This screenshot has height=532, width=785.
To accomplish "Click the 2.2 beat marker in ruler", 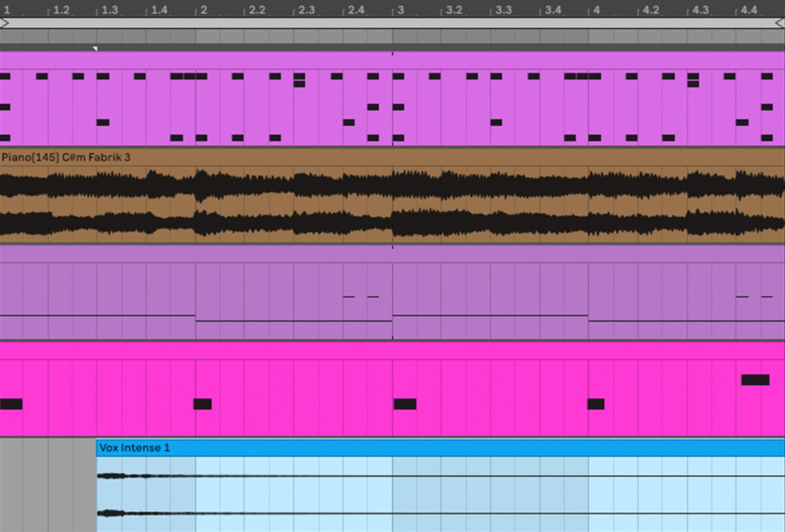I will pos(258,10).
